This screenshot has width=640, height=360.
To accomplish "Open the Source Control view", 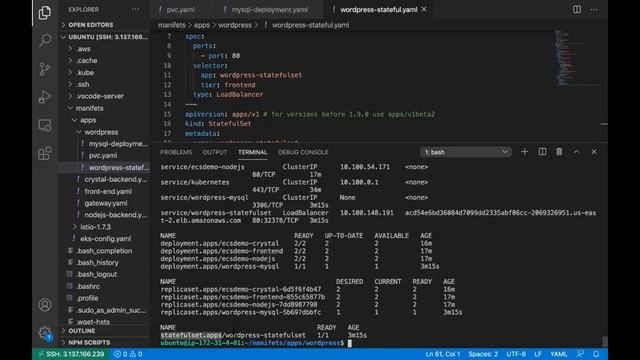I will coord(44,69).
